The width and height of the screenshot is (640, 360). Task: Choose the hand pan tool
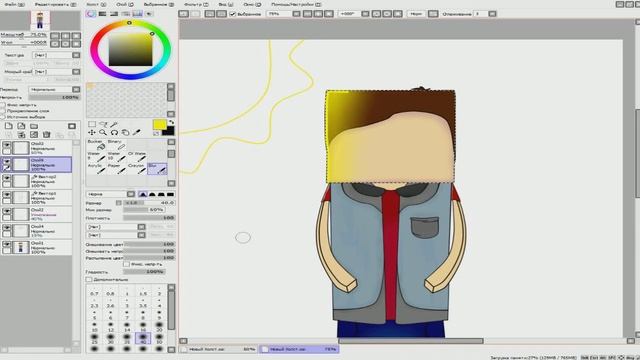coord(125,132)
